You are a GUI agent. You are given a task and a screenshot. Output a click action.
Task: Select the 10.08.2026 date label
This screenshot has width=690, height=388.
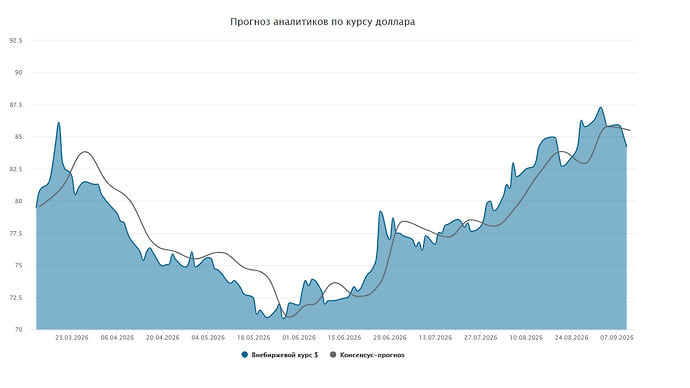pos(526,338)
